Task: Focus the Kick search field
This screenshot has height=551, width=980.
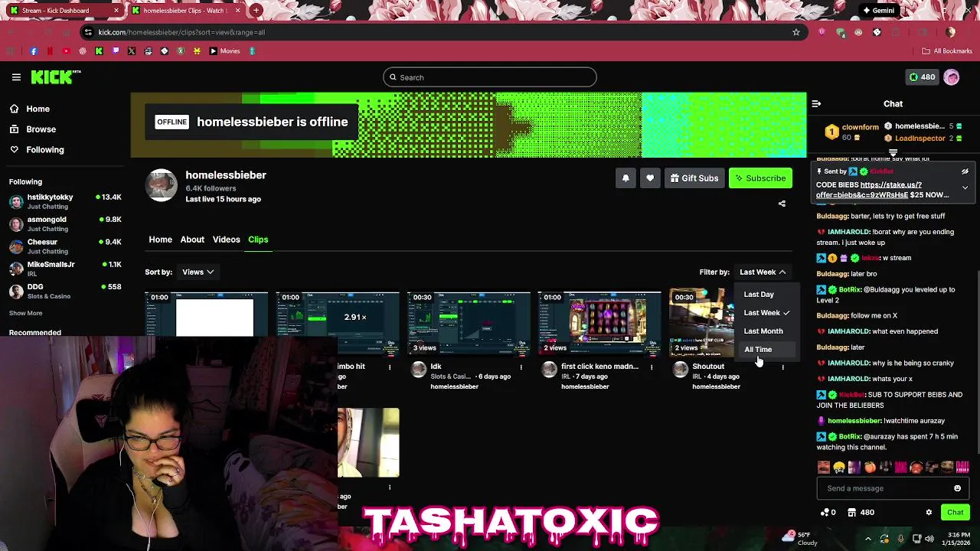Action: tap(490, 77)
